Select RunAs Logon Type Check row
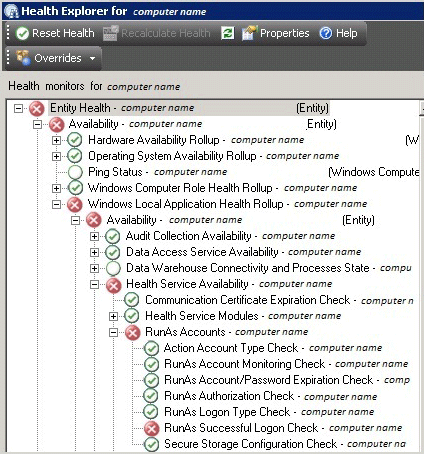Screen dimensions: 424x454 (269, 412)
